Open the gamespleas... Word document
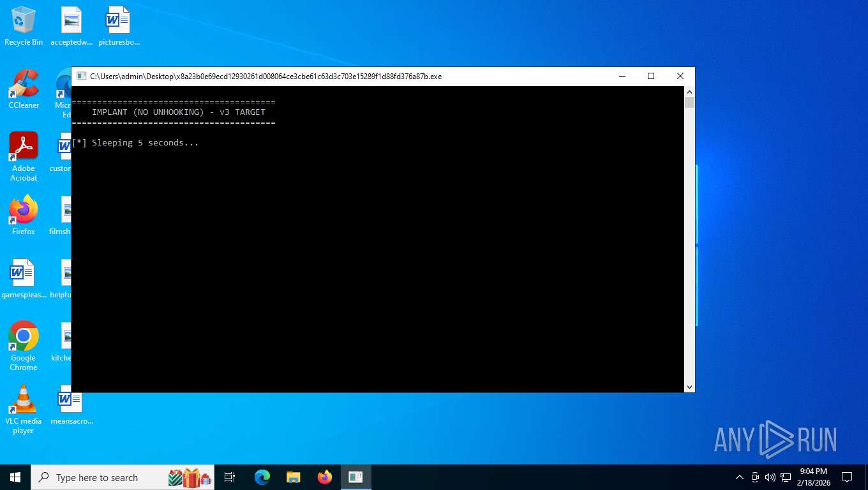This screenshot has width=868, height=490. (24, 279)
